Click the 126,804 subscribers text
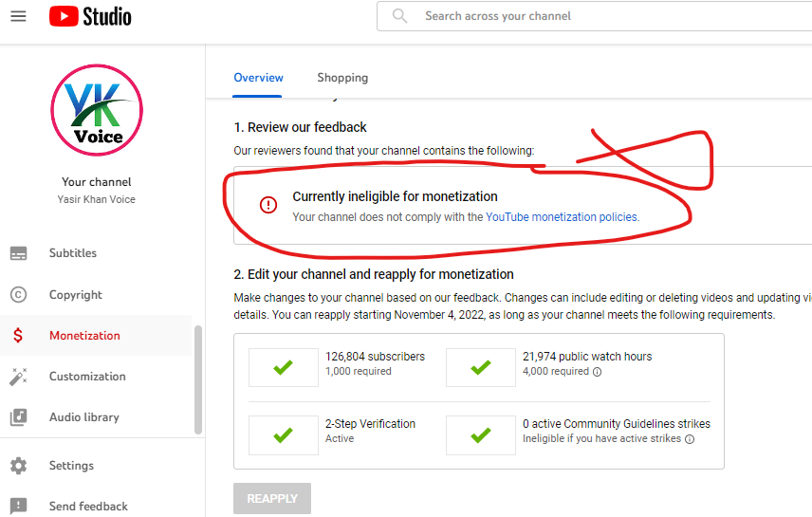 coord(375,357)
